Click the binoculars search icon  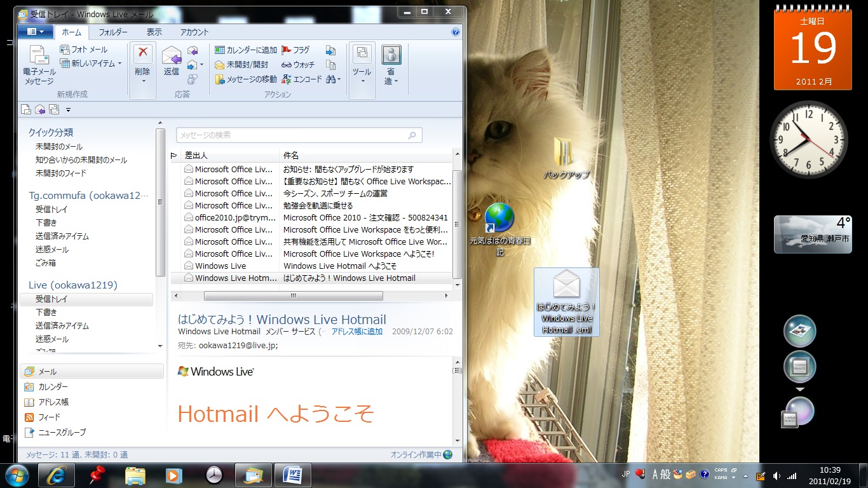(x=330, y=79)
